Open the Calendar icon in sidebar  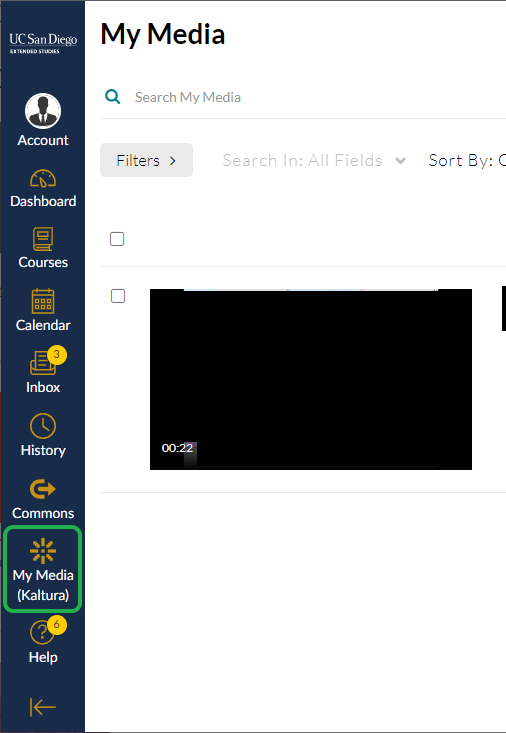43,301
